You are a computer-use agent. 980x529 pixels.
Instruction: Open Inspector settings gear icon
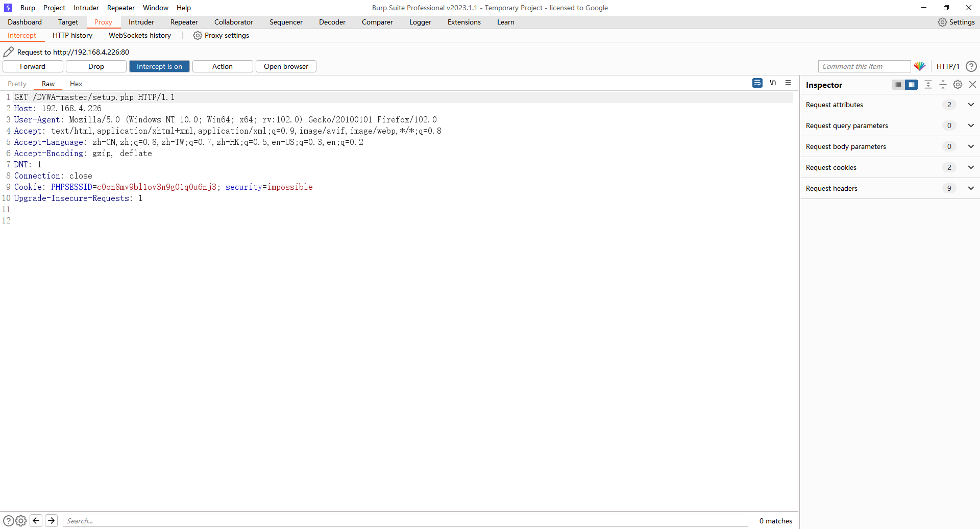point(958,85)
